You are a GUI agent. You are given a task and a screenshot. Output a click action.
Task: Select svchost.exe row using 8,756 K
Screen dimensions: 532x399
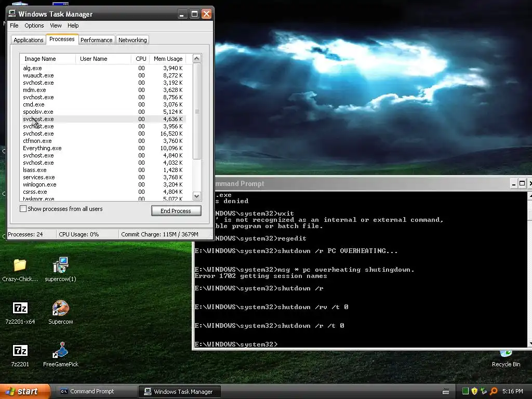coord(103,97)
